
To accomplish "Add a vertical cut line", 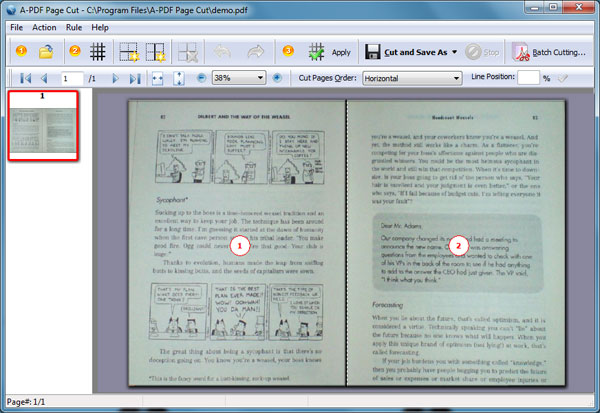I will pos(155,52).
